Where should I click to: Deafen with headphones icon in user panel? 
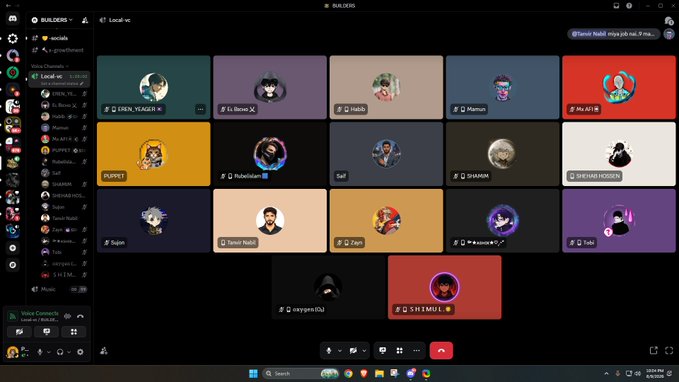pyautogui.click(x=60, y=352)
